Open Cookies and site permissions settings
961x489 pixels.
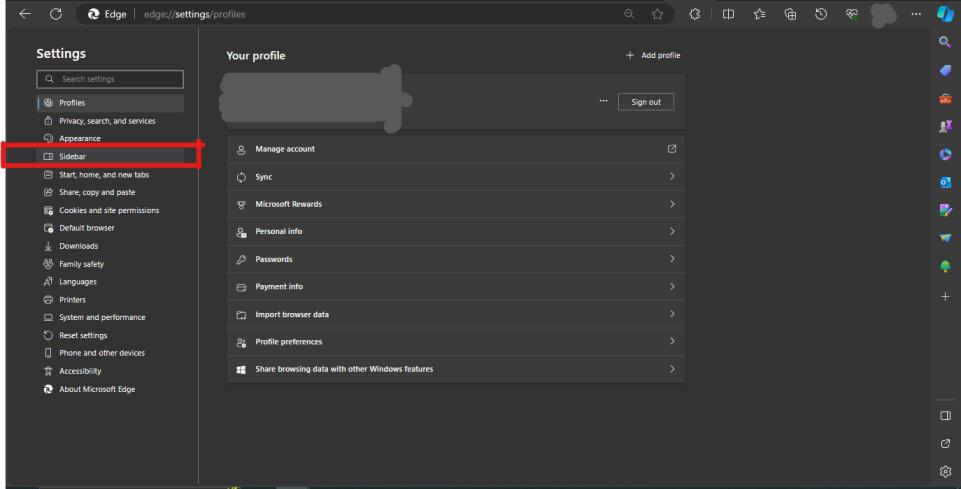pyautogui.click(x=110, y=210)
